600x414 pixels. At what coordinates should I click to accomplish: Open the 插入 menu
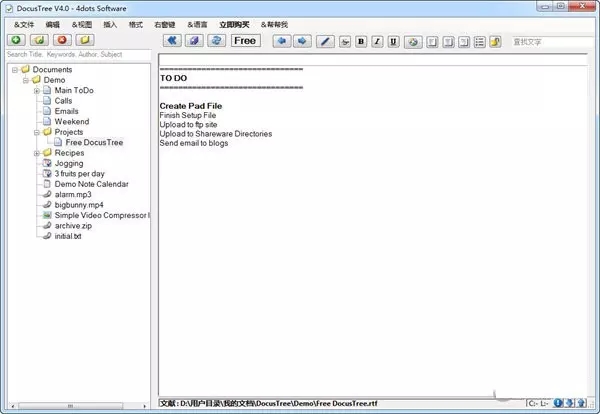pyautogui.click(x=110, y=24)
